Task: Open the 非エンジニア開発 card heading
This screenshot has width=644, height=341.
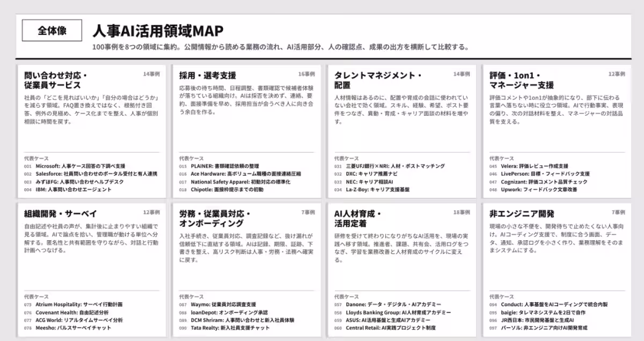Action: coord(522,213)
